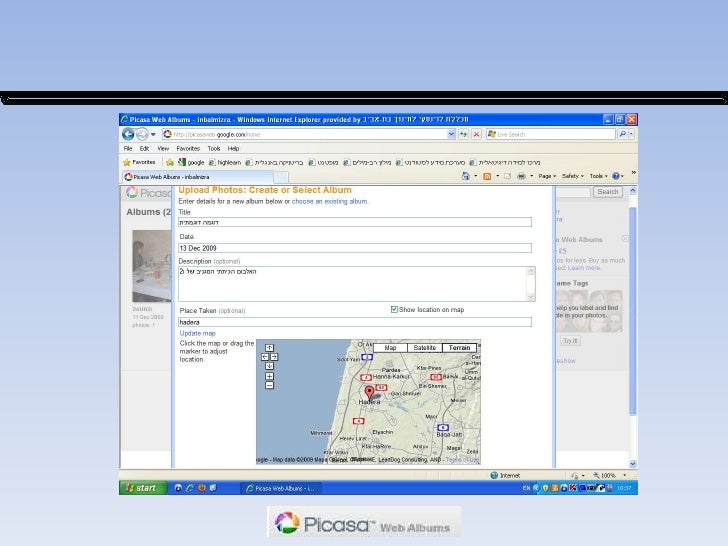
Task: Click the Favorites star button
Action: [139, 162]
